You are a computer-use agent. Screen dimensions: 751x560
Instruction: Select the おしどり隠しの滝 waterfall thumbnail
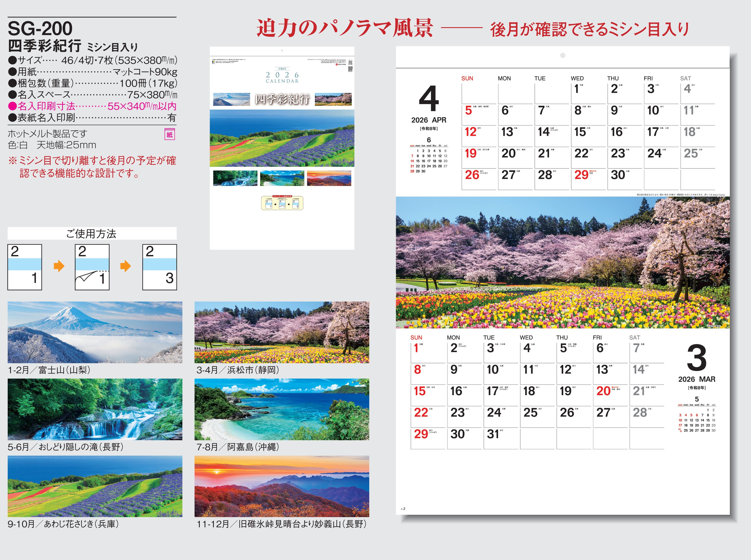coord(95,409)
